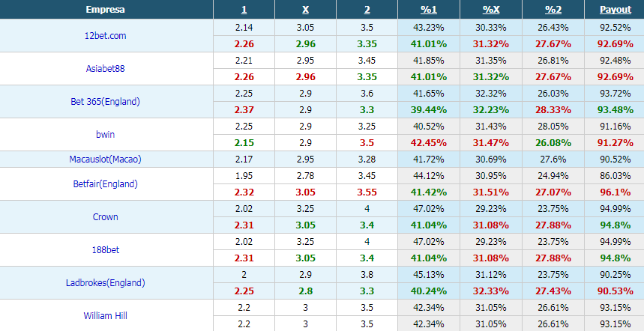Click Bet 365's 93.48% payout value
644x331 pixels.
616,110
